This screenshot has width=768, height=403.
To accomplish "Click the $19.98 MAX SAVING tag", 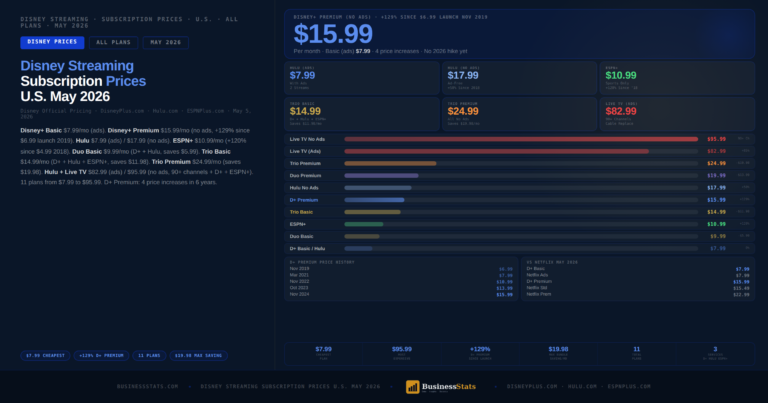I will (198, 356).
